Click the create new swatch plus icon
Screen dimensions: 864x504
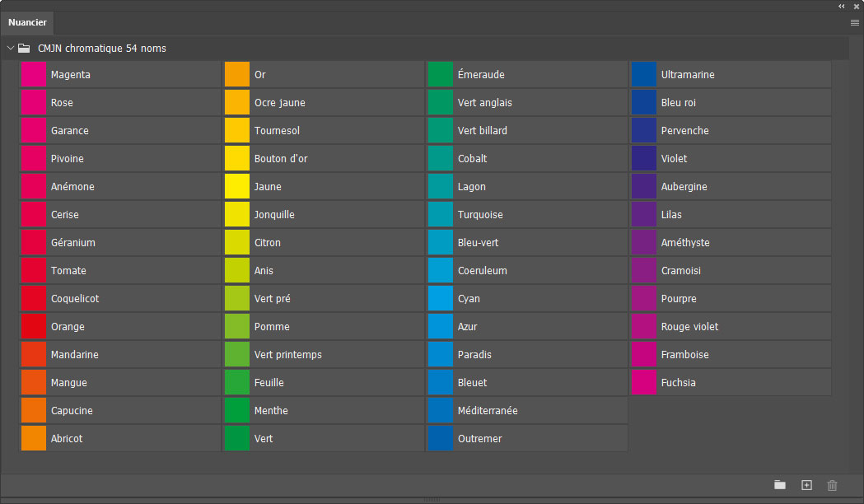[806, 485]
